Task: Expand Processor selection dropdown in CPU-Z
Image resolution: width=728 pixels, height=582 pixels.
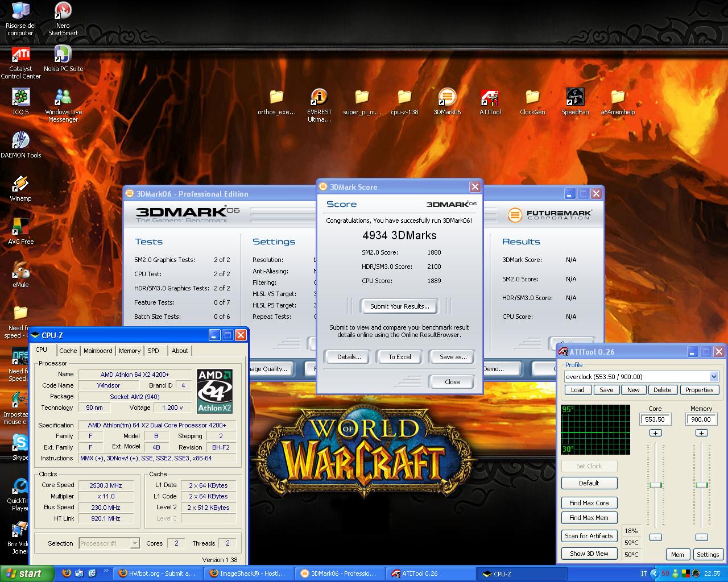Action: pyautogui.click(x=134, y=543)
